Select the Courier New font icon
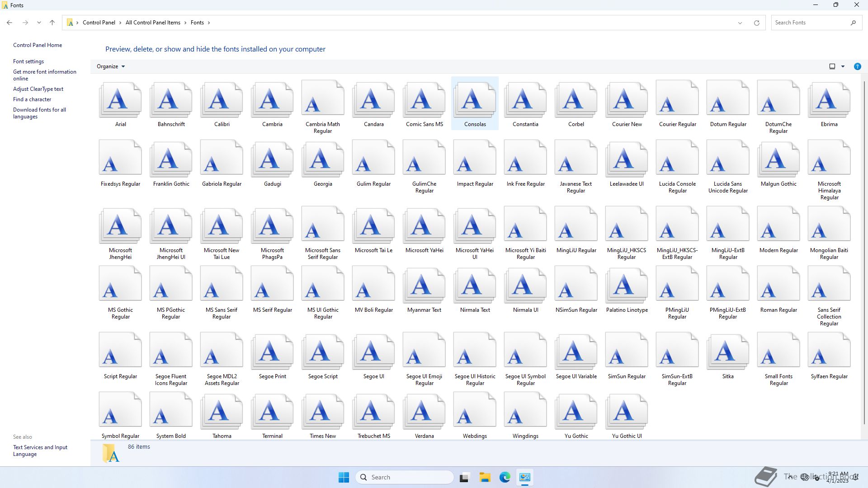The image size is (868, 488). click(x=627, y=99)
